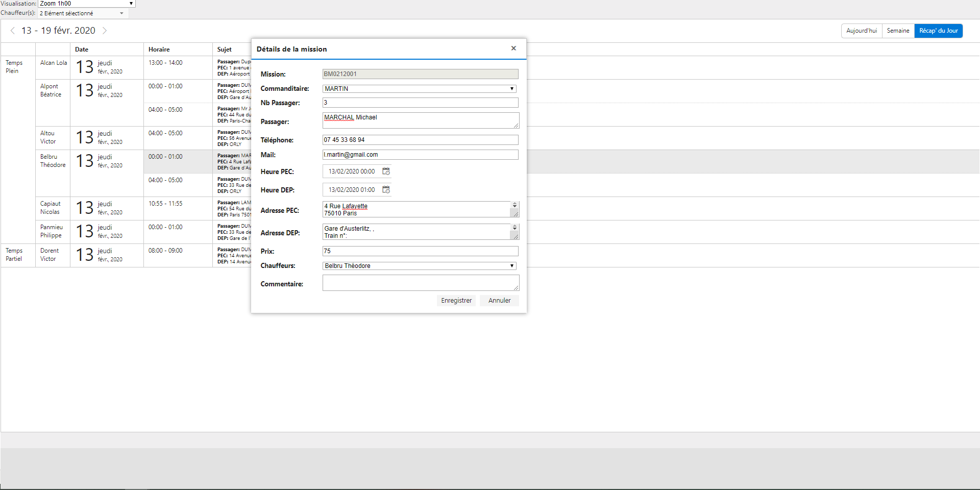This screenshot has height=490, width=980.
Task: Switch to Semaine view
Action: click(x=898, y=31)
